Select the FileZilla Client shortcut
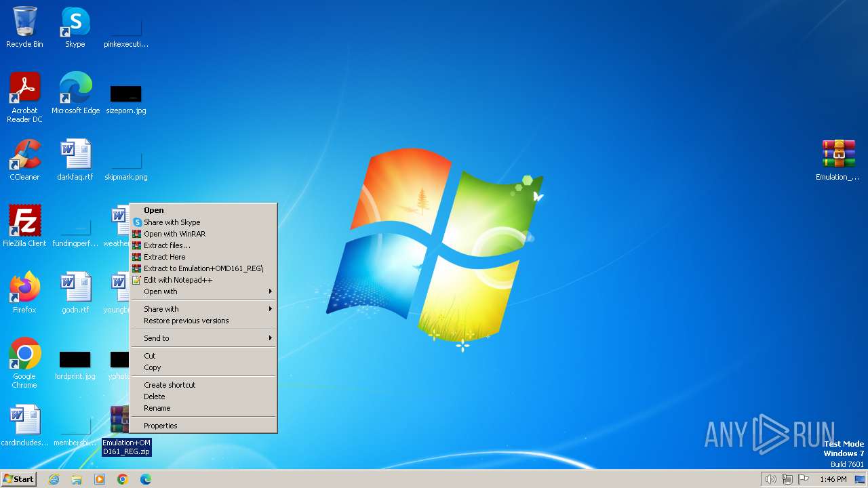 24,226
